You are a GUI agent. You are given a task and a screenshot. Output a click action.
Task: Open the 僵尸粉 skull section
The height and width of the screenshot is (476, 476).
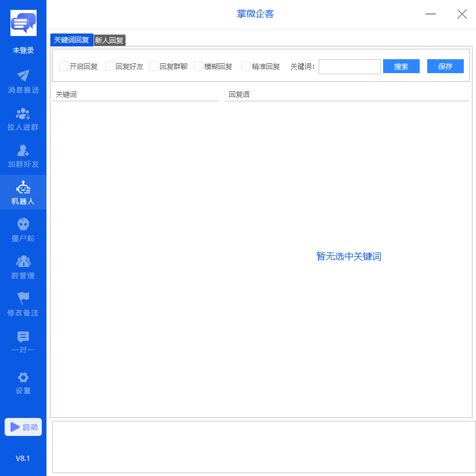pos(23,230)
